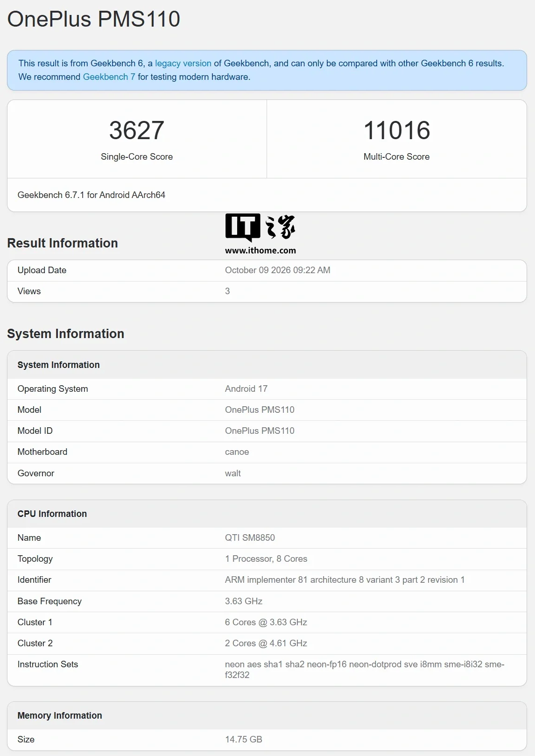Click the "Operating System" row label
Screen dimensions: 535x756
(53, 389)
